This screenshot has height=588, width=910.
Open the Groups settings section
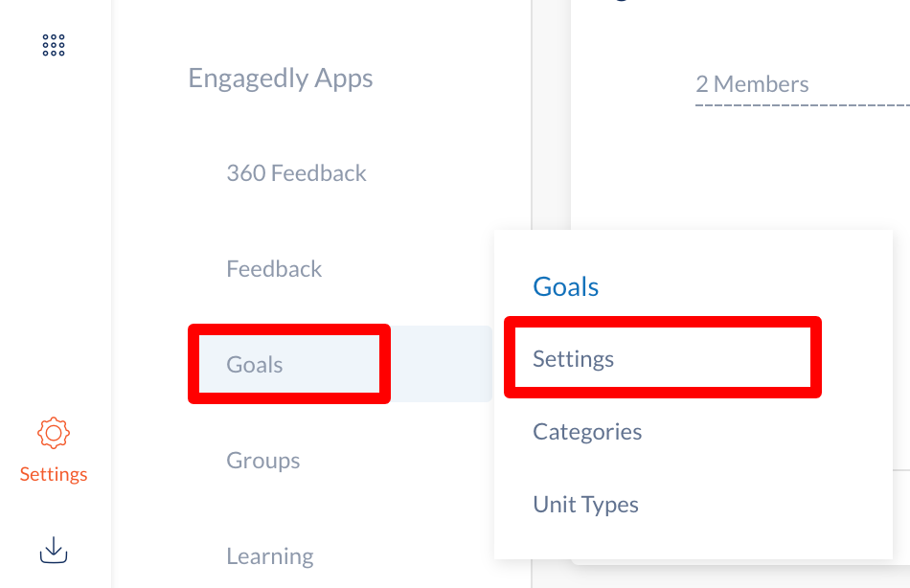(x=263, y=460)
